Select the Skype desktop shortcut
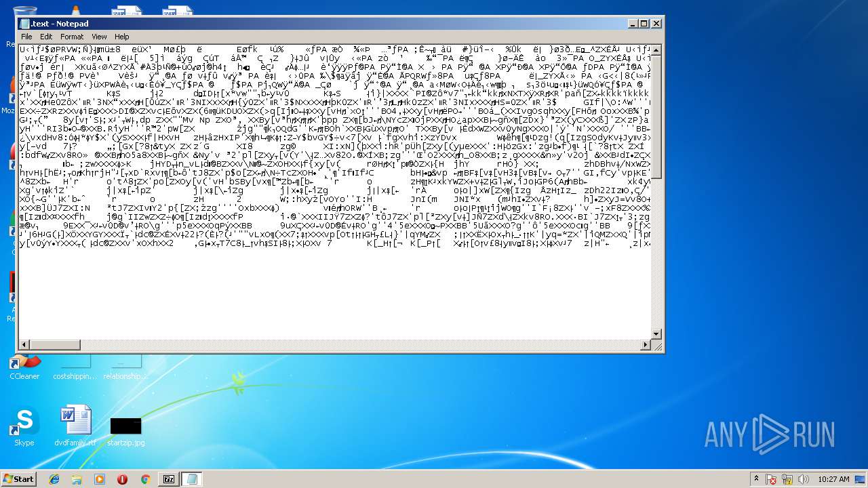This screenshot has width=868, height=488. click(24, 427)
